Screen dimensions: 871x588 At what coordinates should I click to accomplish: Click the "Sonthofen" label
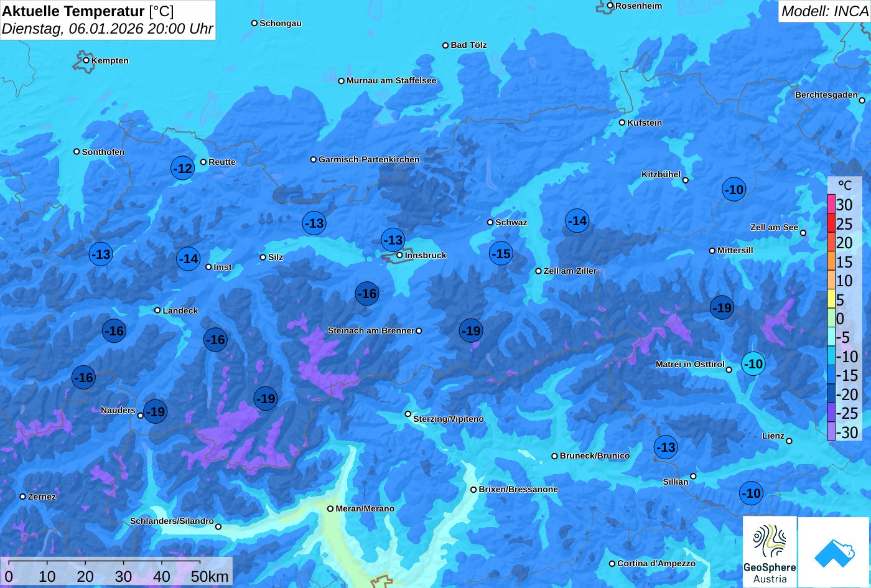click(103, 152)
